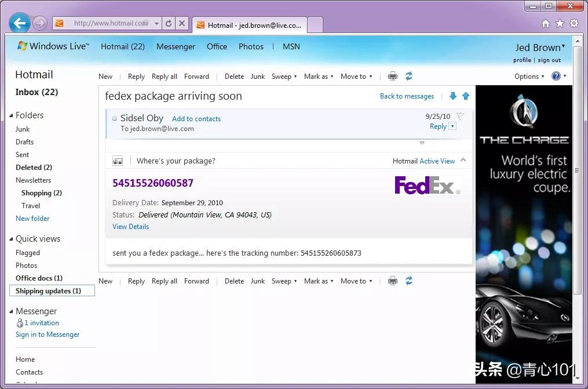Open the Sweep dropdown in the top toolbar
Screen dimensions: 588x389
284,77
